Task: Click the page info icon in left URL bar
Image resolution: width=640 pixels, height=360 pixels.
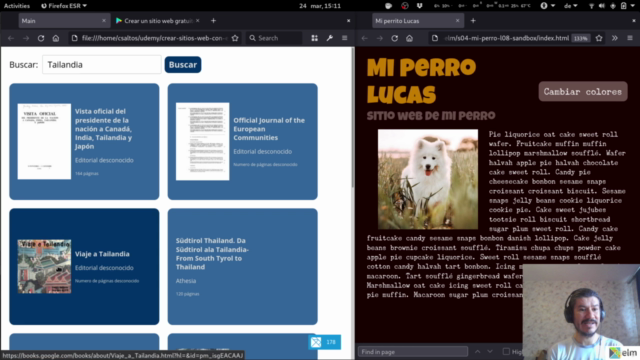Action: click(x=74, y=38)
